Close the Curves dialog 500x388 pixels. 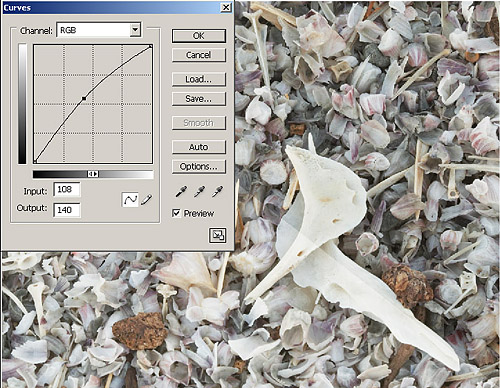(x=226, y=7)
